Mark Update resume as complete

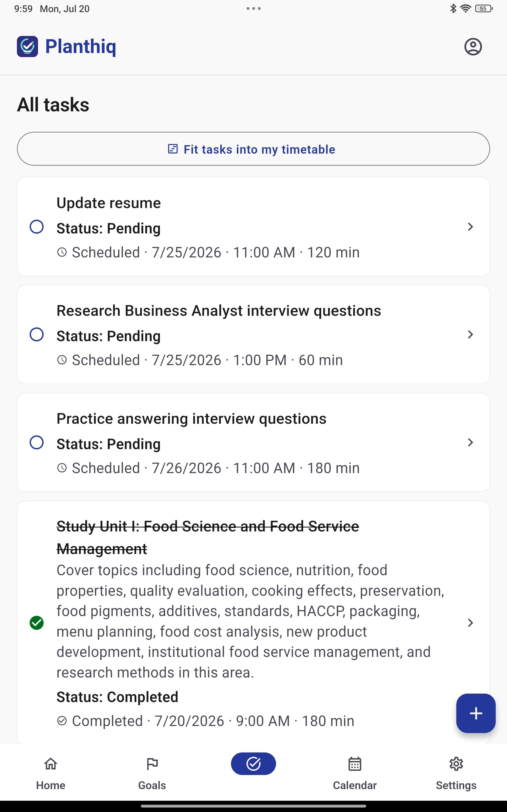coord(37,227)
